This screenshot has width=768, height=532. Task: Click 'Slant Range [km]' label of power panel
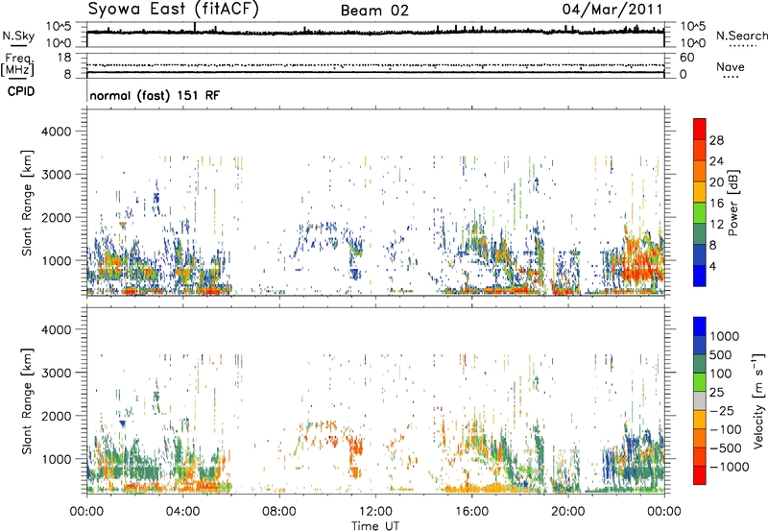click(27, 203)
